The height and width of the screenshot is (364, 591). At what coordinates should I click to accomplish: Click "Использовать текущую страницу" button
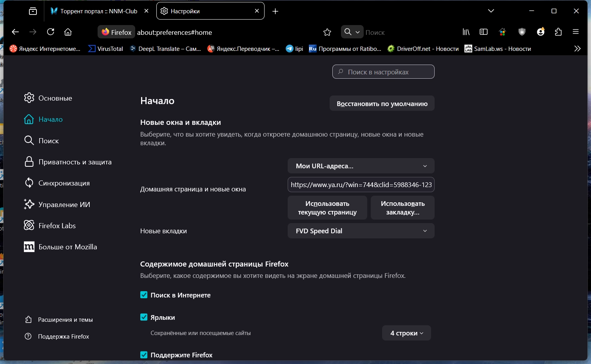(x=327, y=208)
